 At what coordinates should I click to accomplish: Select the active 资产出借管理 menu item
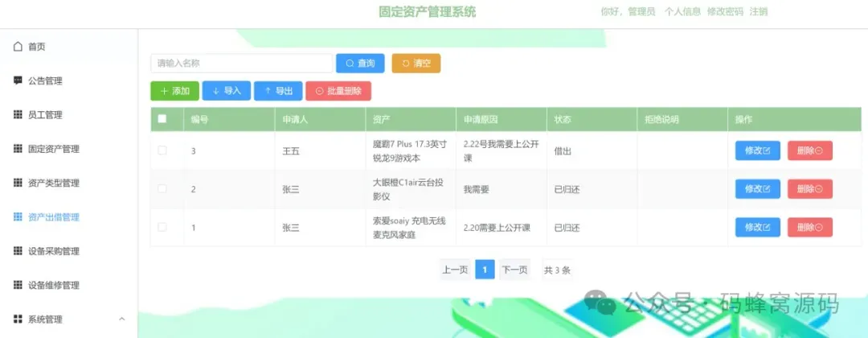[x=68, y=217]
